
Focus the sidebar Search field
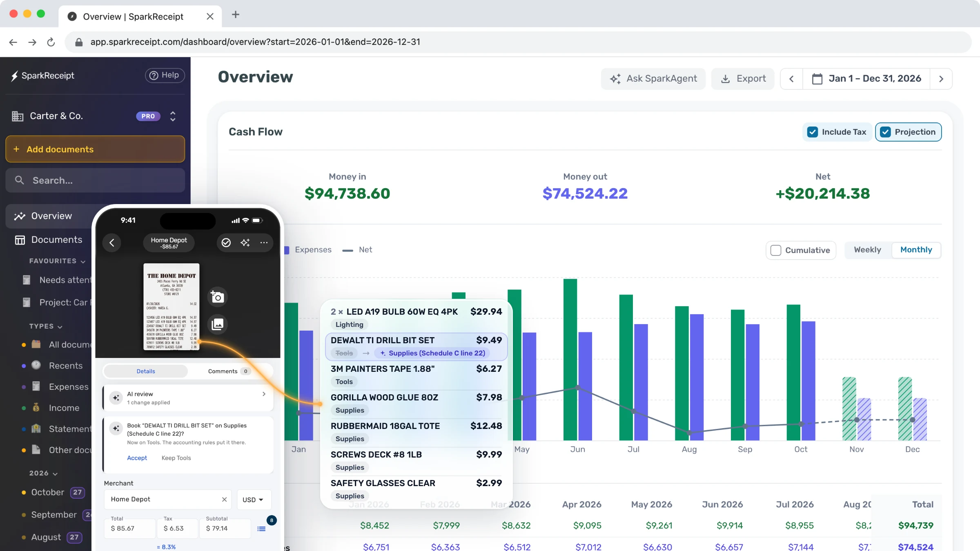click(95, 180)
